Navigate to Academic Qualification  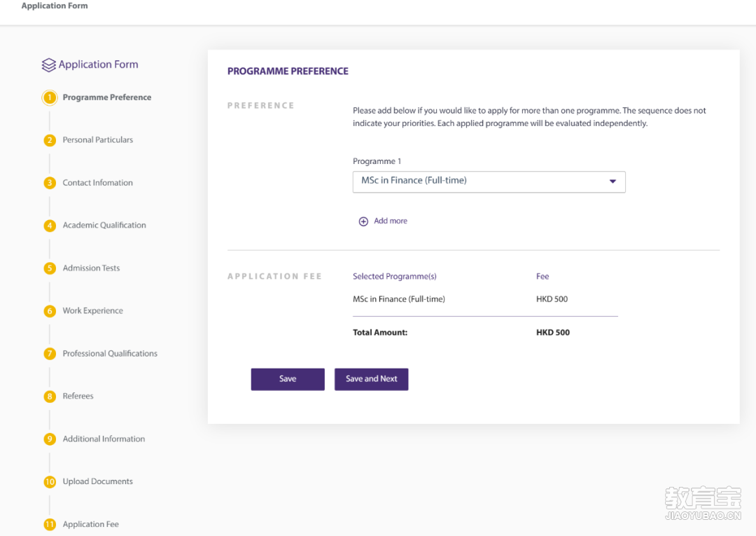(104, 226)
